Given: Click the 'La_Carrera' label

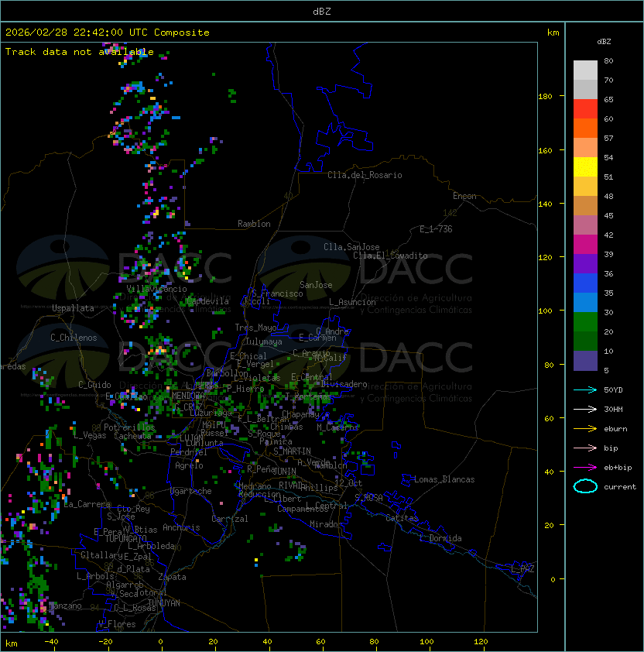Looking at the screenshot, I should pyautogui.click(x=87, y=504).
